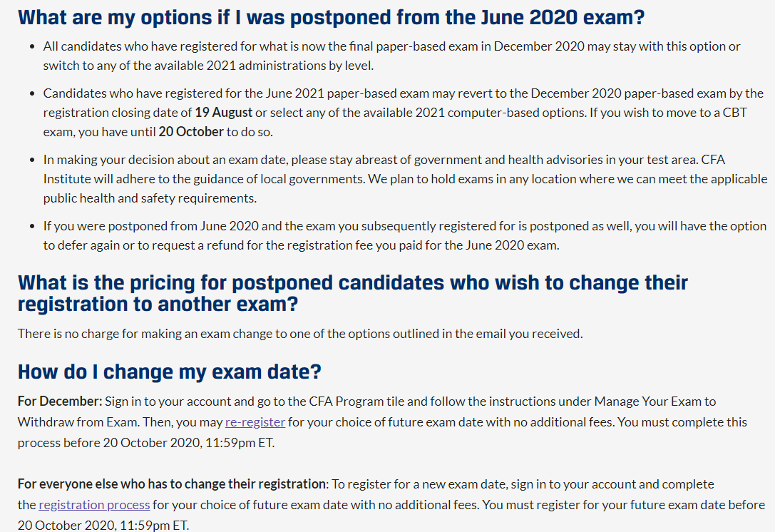Click the bullet starting 'All candidates who have registered'
Screen dimensions: 775x532
pyautogui.click(x=391, y=56)
